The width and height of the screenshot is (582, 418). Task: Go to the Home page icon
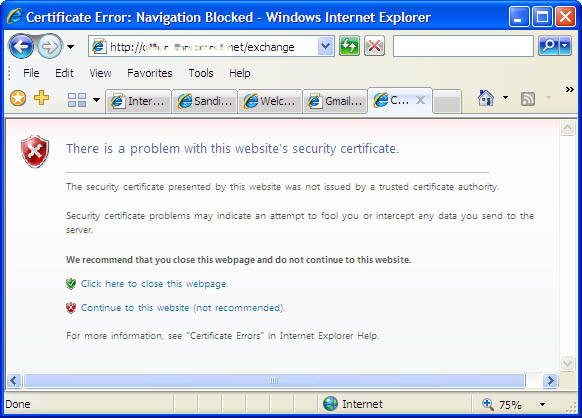tap(486, 98)
